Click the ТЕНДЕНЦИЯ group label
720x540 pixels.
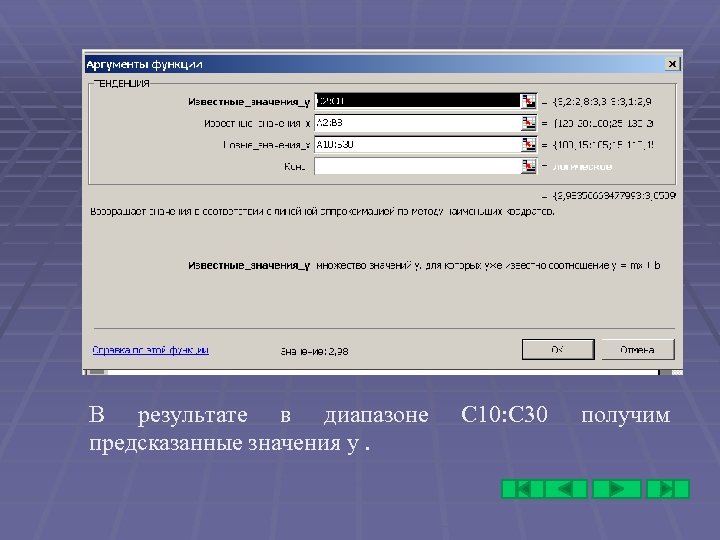pos(122,84)
